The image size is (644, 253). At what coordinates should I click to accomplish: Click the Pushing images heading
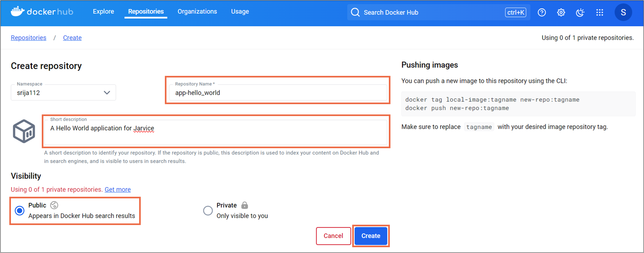[430, 65]
